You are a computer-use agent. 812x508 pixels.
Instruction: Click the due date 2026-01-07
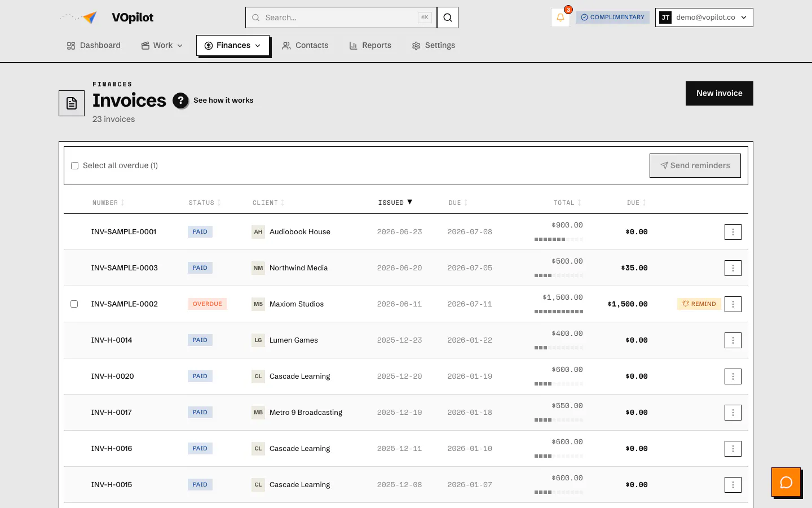click(470, 485)
